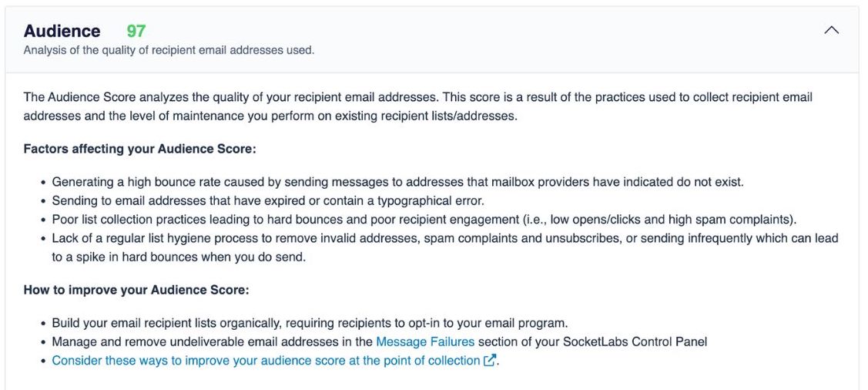The image size is (868, 390).
Task: Follow the 'Consider these ways to improve' link
Action: pos(266,361)
